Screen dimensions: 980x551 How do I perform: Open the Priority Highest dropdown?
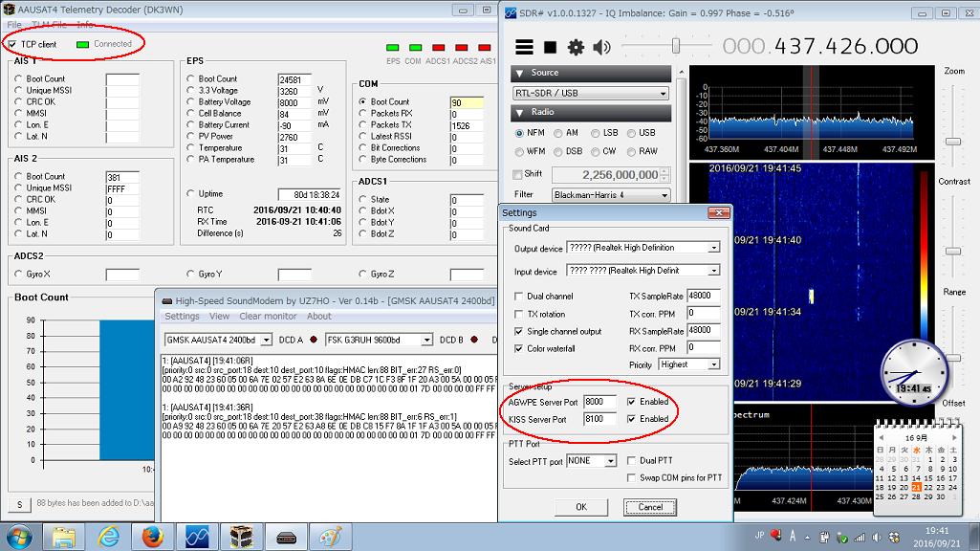(688, 364)
